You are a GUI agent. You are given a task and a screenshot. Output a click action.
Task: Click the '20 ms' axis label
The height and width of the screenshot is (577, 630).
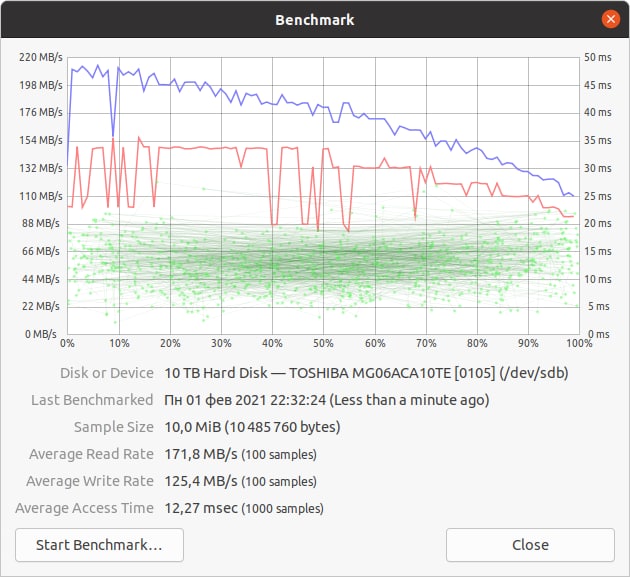(598, 223)
